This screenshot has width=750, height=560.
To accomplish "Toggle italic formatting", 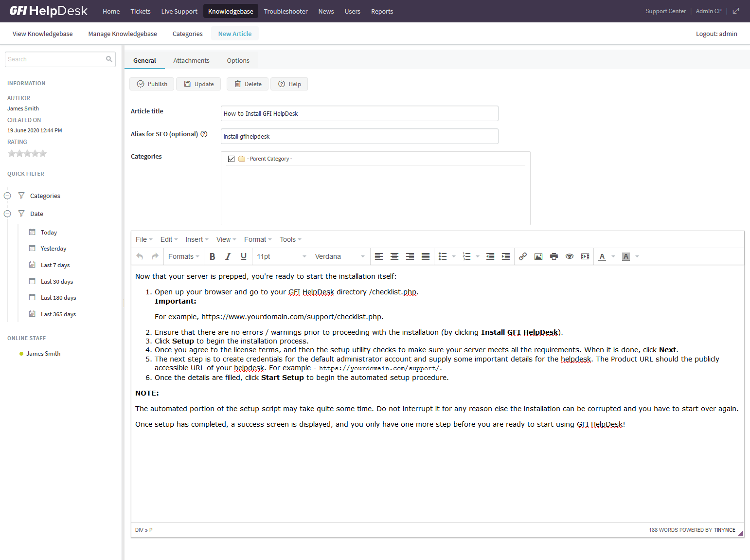I will (228, 256).
